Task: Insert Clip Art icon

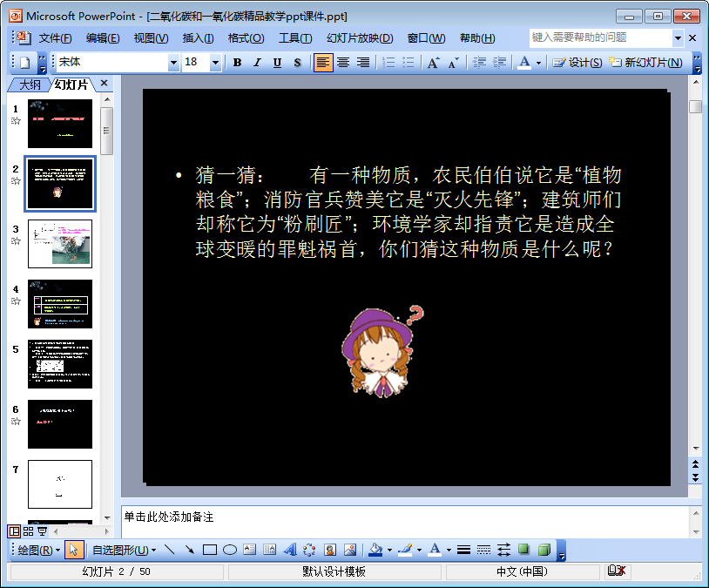Action: tap(330, 550)
